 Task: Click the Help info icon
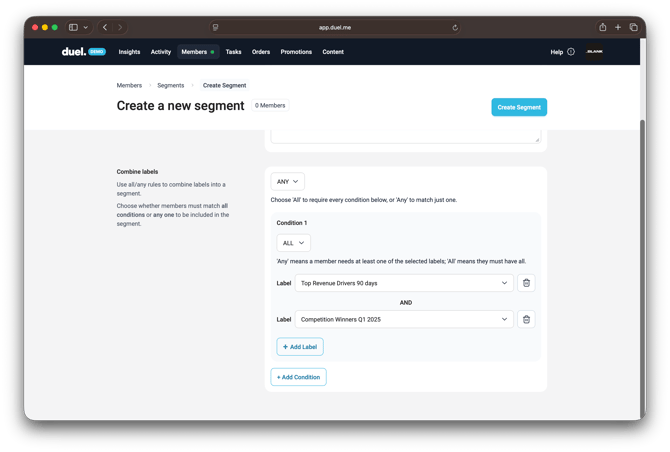(x=571, y=52)
